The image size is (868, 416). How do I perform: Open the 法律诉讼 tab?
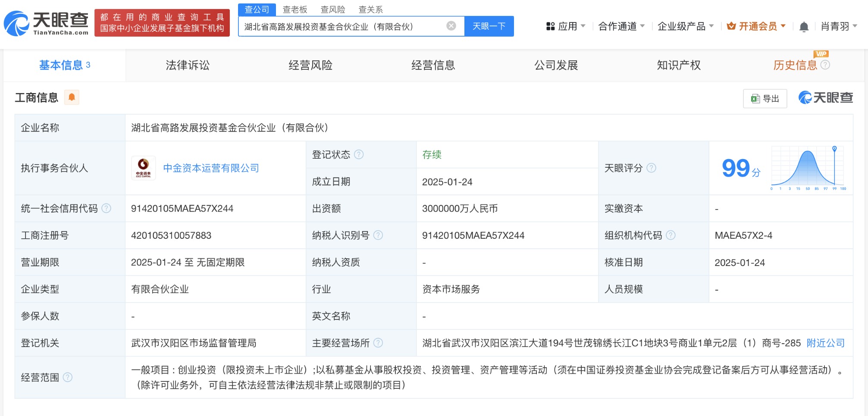click(x=186, y=65)
